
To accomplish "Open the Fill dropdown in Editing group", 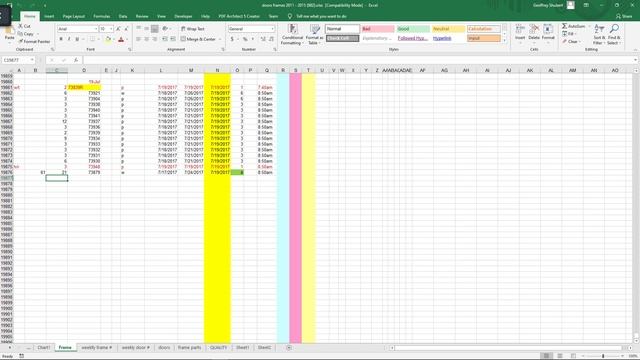I will tap(568, 34).
